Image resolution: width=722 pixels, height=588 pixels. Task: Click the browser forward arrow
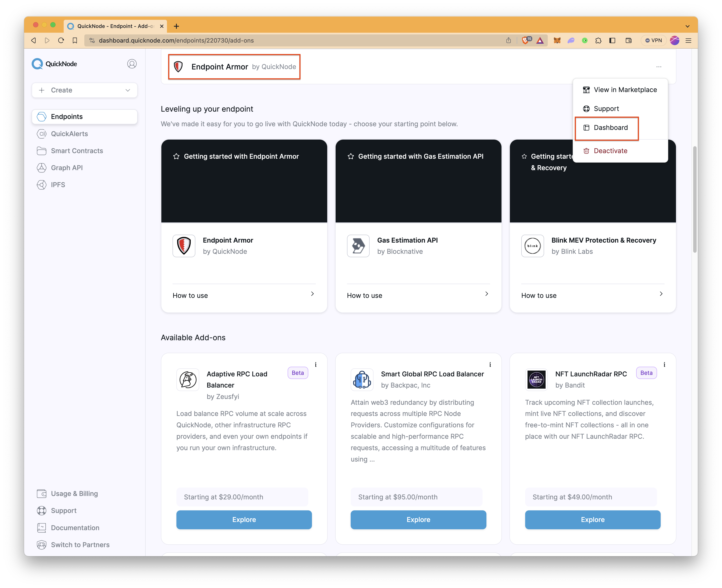point(47,40)
